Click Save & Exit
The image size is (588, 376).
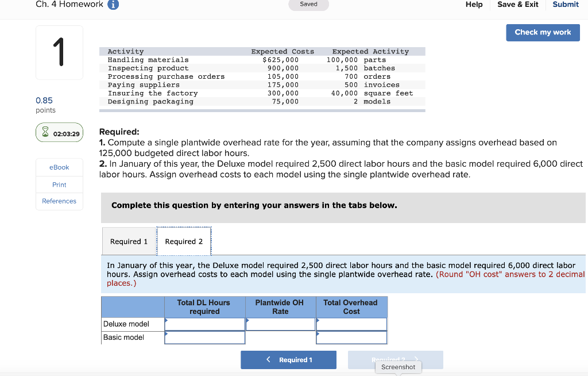tap(517, 4)
